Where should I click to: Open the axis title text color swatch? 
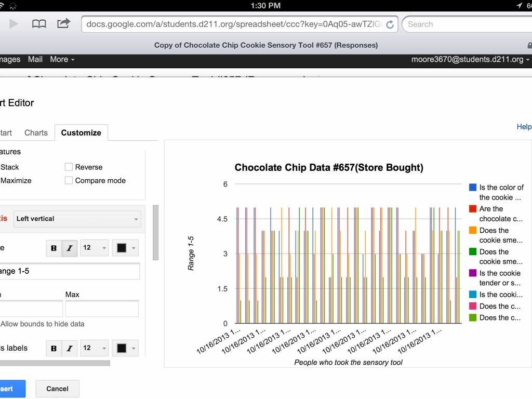pos(125,248)
